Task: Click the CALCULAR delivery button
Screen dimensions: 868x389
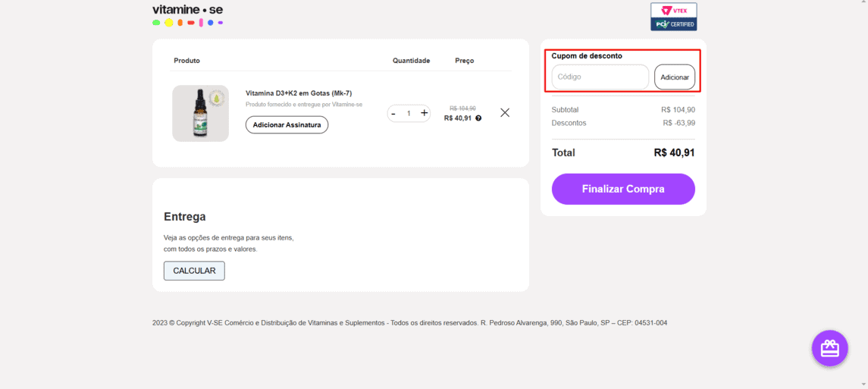Action: (x=194, y=271)
